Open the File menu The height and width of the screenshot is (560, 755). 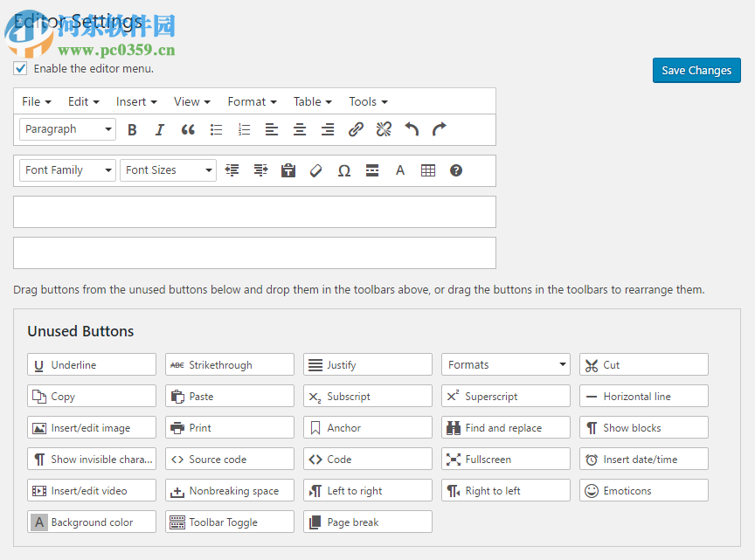pos(37,101)
